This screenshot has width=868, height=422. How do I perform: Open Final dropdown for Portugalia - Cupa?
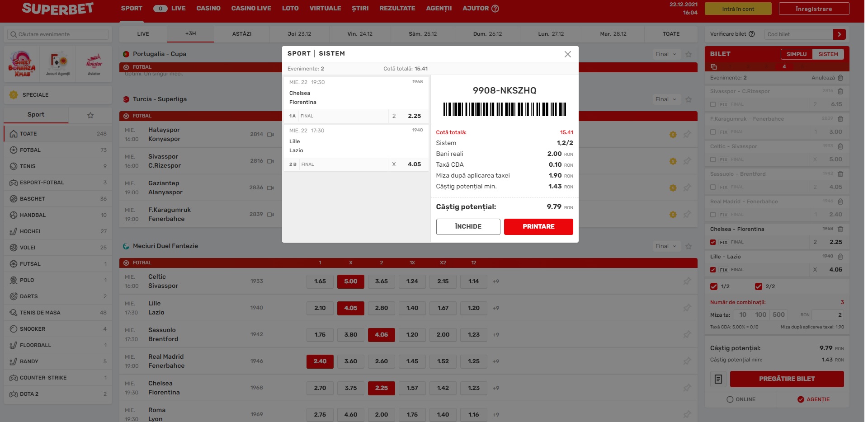pos(666,54)
